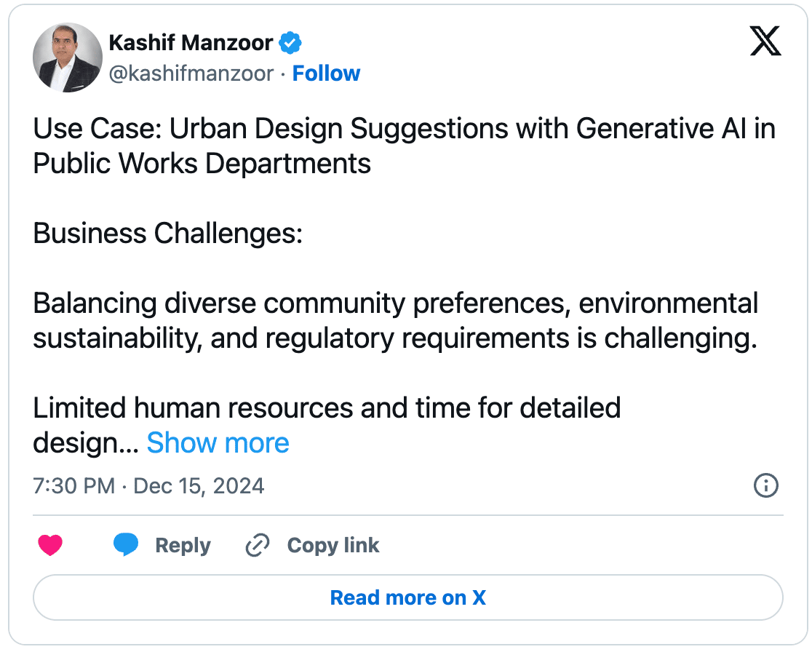Open the X logo in the corner
Viewport: 812px width, 652px height.
765,41
